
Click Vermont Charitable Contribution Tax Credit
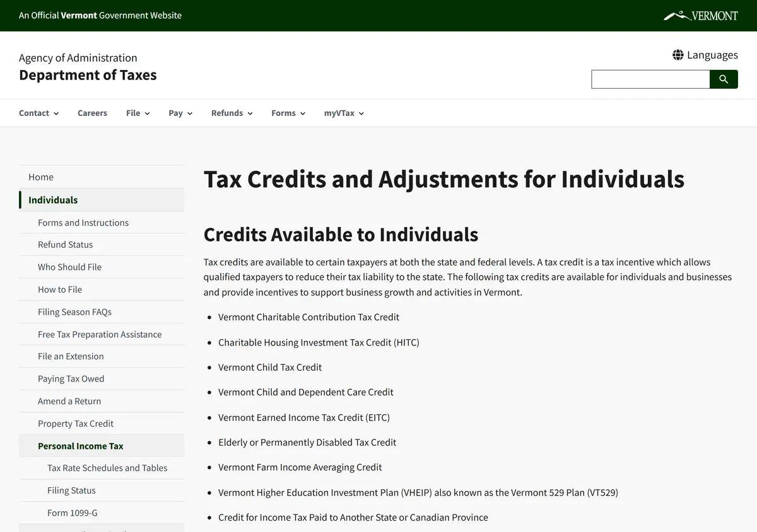click(x=308, y=317)
